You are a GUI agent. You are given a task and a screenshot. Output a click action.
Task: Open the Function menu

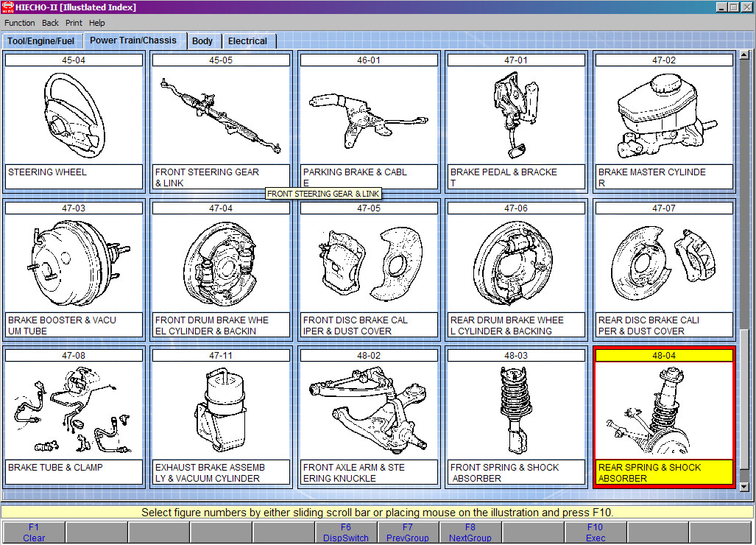click(19, 23)
